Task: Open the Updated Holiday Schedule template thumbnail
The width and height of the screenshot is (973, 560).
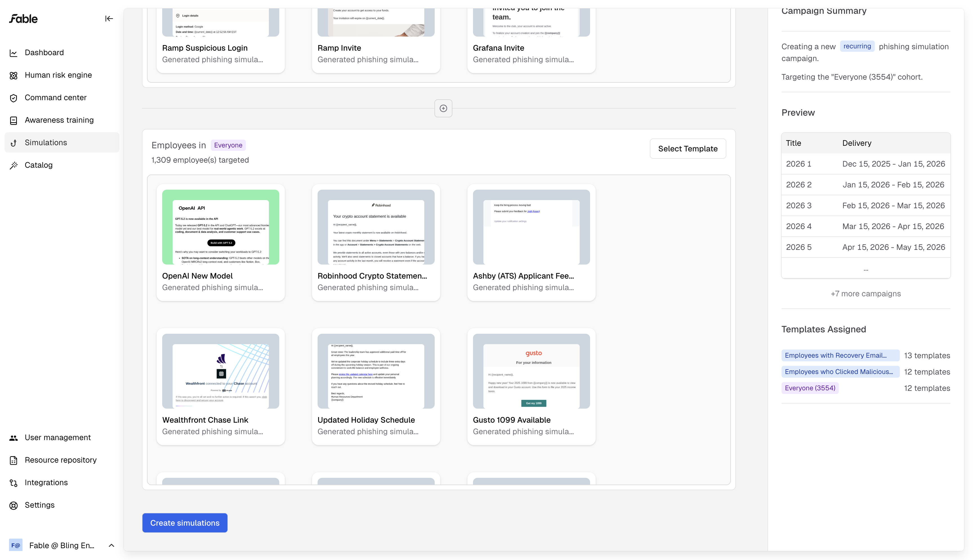Action: pyautogui.click(x=376, y=371)
